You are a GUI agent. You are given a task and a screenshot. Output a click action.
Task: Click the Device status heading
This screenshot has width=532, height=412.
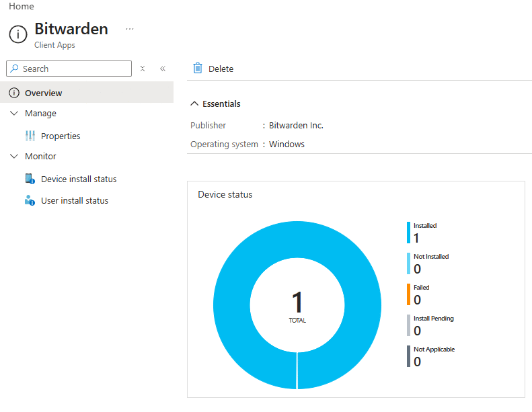coord(225,195)
